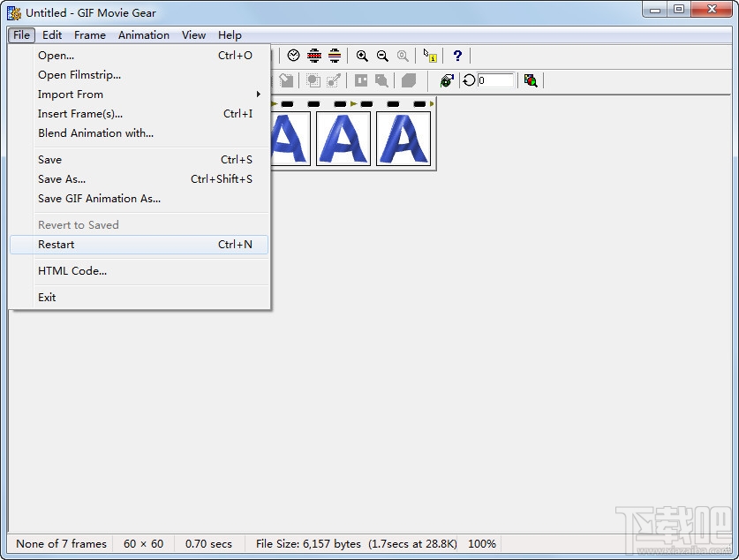Click the '60 × 60' dimensions status
The height and width of the screenshot is (560, 739).
tap(143, 544)
